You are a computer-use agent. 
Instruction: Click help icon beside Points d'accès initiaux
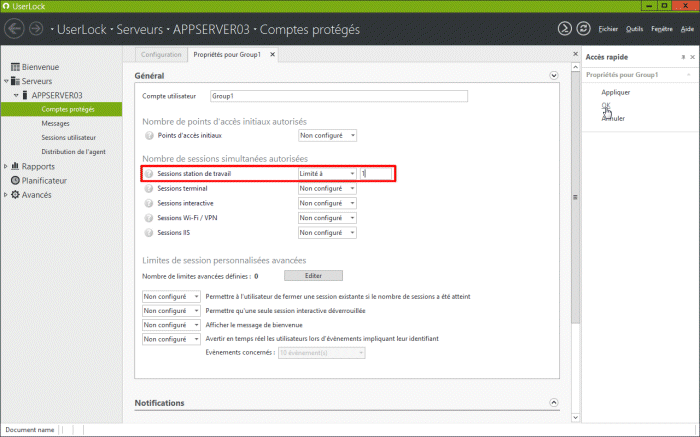(149, 136)
